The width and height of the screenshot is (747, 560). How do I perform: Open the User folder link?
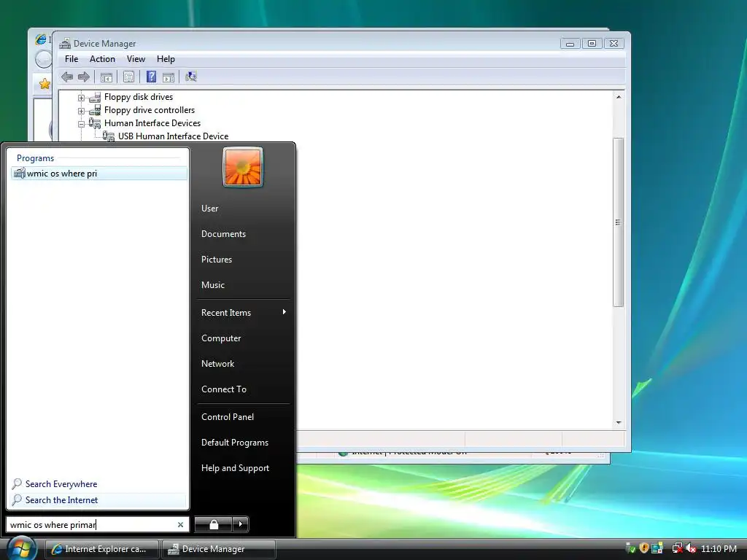(x=209, y=209)
